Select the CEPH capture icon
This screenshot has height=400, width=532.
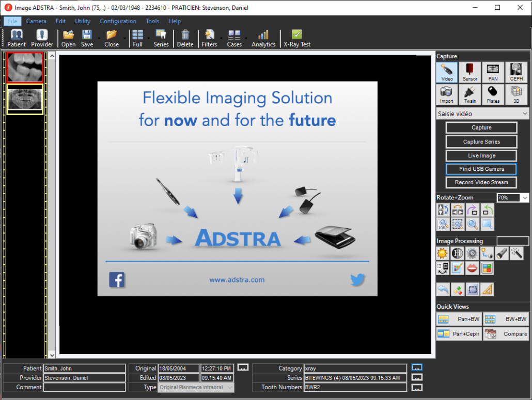pyautogui.click(x=515, y=72)
